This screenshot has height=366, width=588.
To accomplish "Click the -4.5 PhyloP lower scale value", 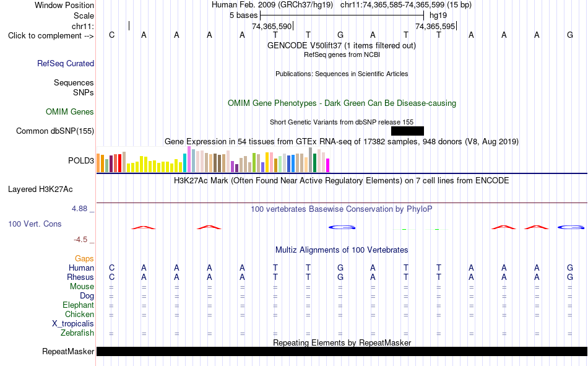I will point(80,240).
